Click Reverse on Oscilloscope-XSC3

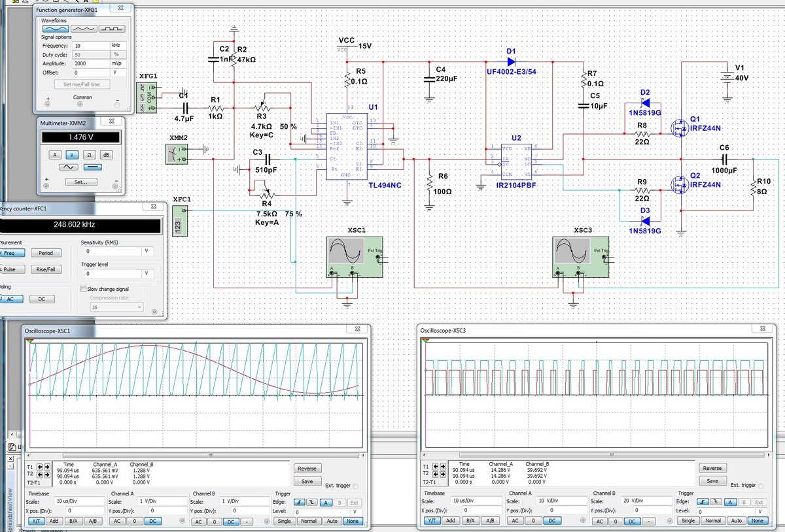712,468
